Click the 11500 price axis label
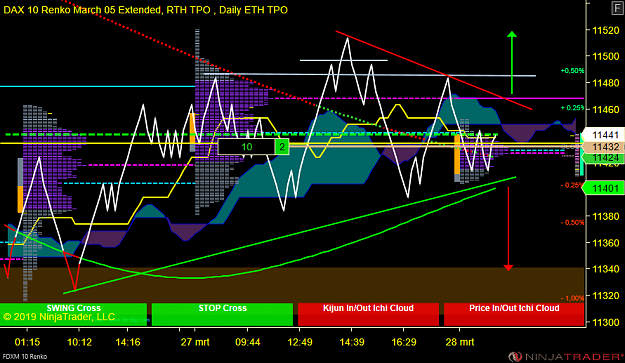This screenshot has height=363, width=625. click(605, 57)
